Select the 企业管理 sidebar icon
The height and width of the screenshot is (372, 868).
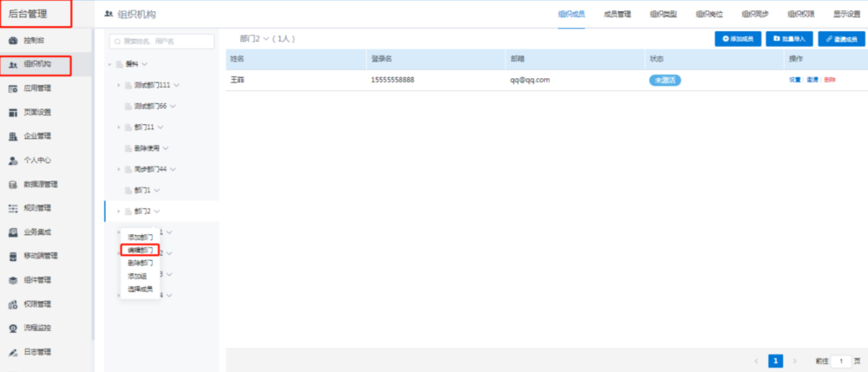coord(13,136)
